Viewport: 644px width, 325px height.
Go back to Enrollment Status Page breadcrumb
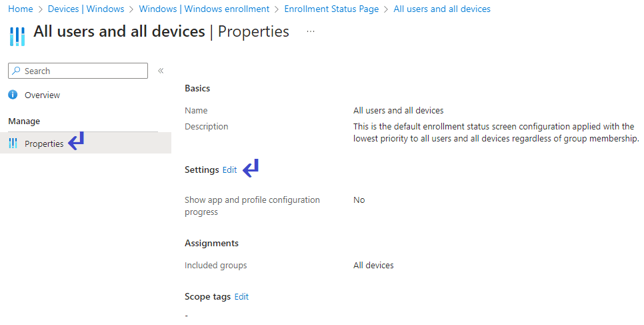click(331, 9)
